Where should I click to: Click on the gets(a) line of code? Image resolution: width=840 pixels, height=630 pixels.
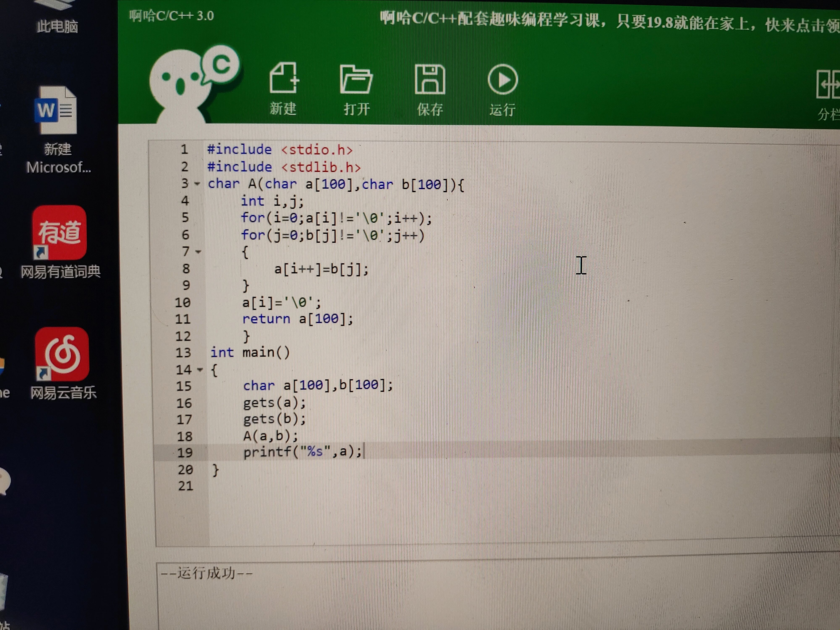point(274,403)
